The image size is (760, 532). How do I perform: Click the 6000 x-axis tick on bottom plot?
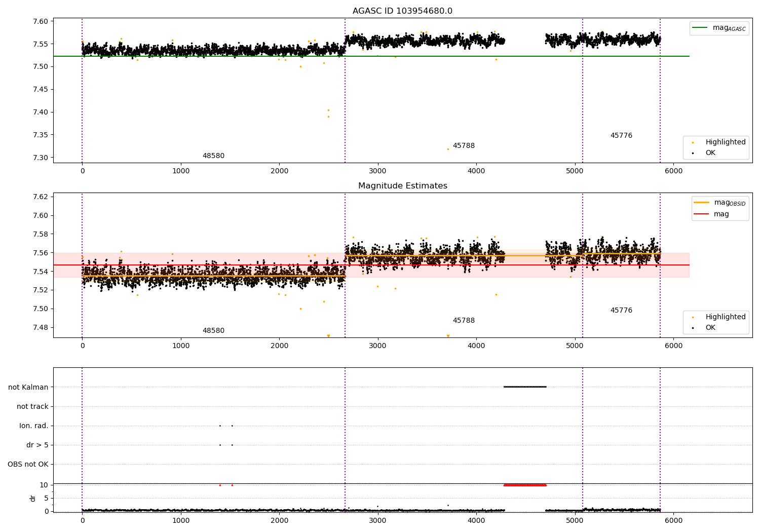pyautogui.click(x=673, y=520)
